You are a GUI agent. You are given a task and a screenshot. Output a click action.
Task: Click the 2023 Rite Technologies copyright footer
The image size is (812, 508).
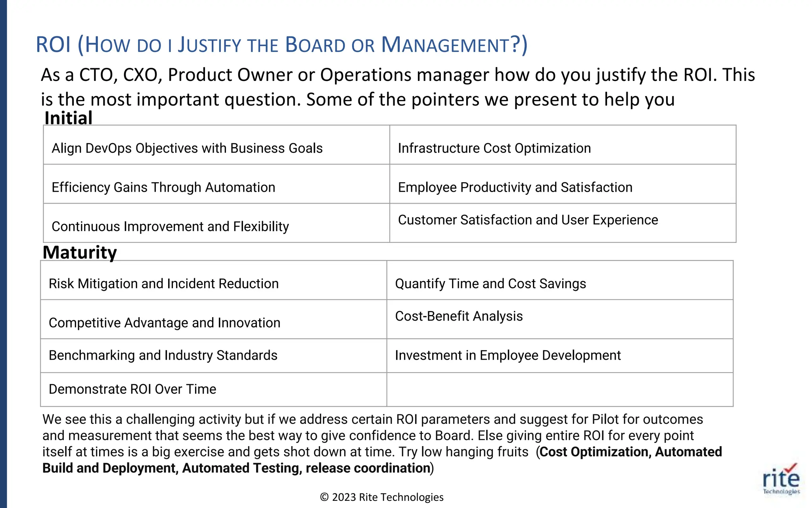tap(382, 497)
